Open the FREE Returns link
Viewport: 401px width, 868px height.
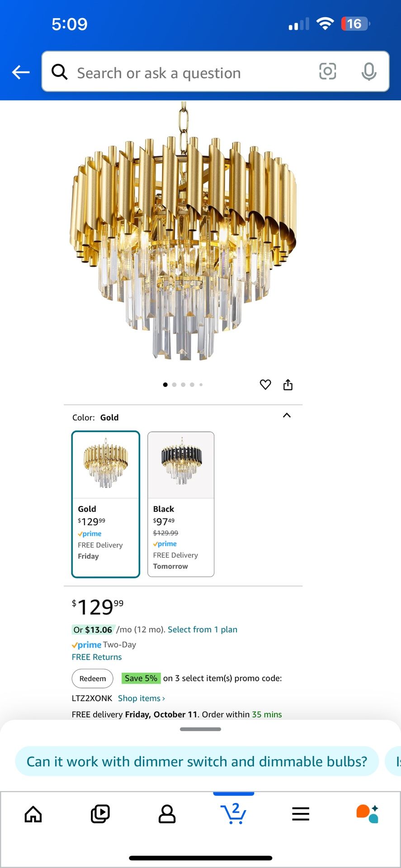[x=96, y=656]
